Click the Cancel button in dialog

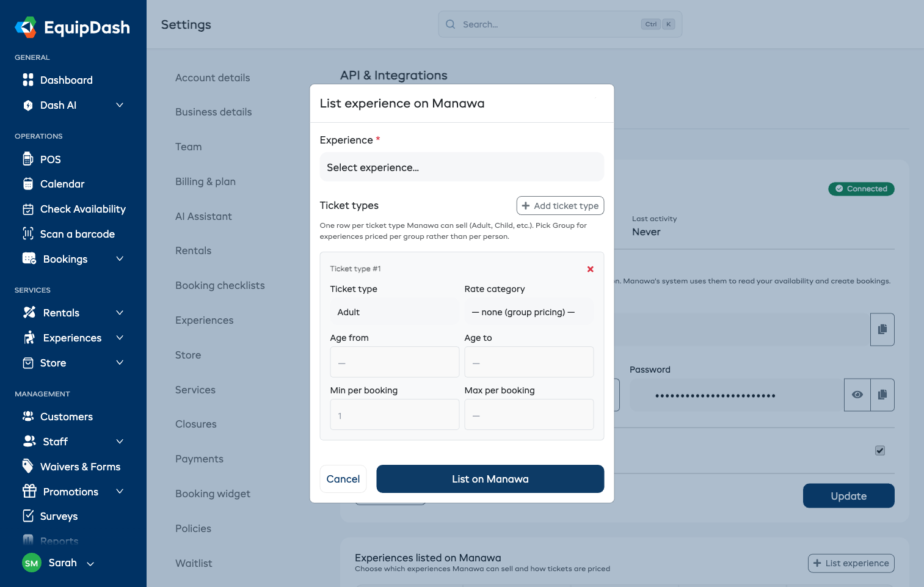tap(343, 479)
